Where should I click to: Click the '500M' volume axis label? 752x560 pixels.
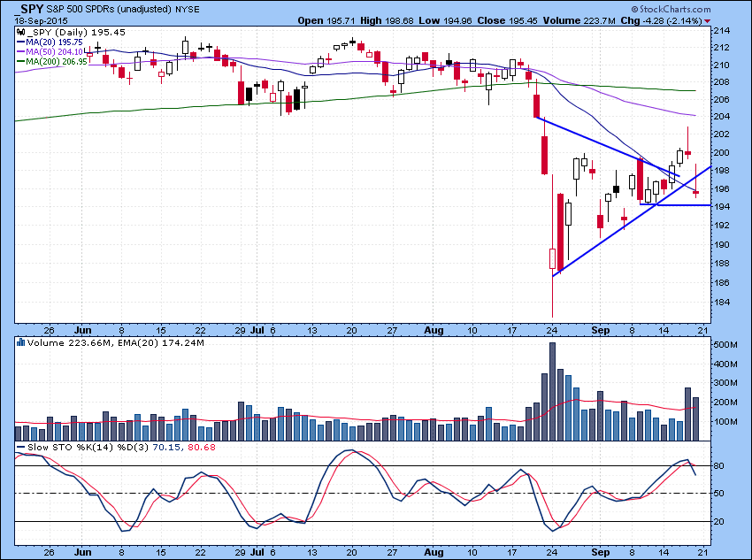[x=725, y=345]
